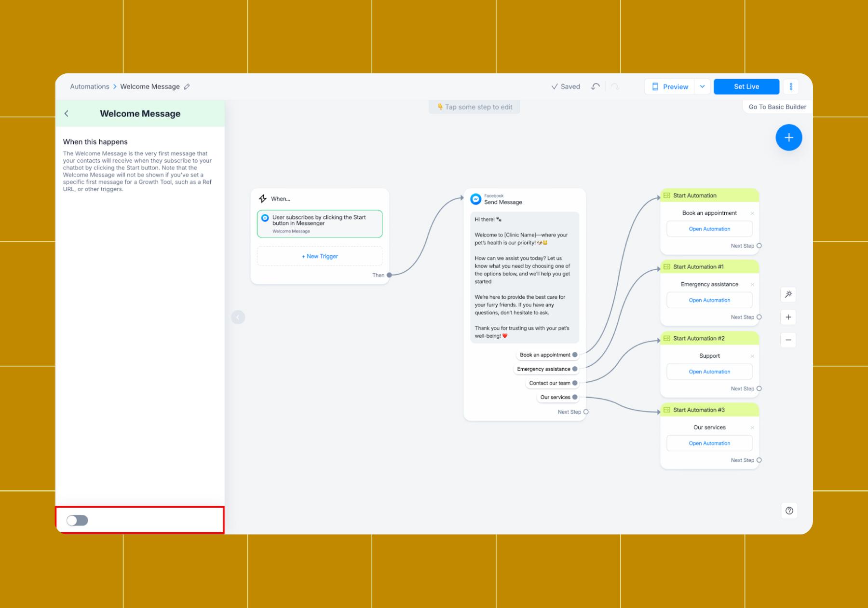The image size is (868, 608).
Task: Zoom out with the minus icon
Action: point(788,340)
